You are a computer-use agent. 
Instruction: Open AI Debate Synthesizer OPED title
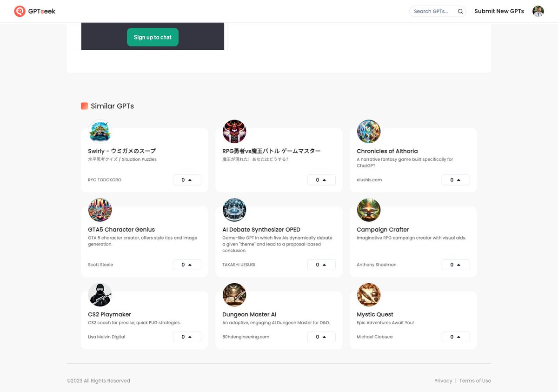coord(261,230)
